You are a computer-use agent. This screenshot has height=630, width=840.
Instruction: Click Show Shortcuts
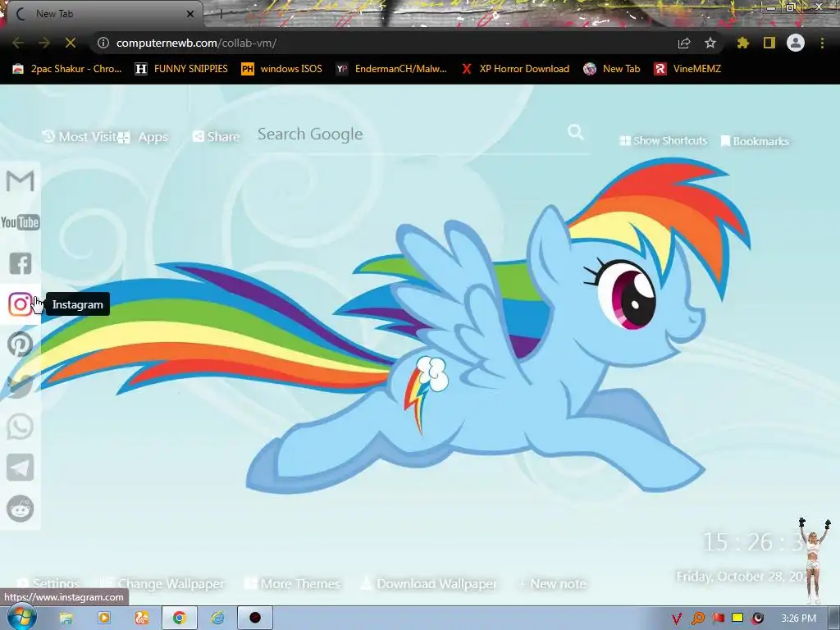663,141
